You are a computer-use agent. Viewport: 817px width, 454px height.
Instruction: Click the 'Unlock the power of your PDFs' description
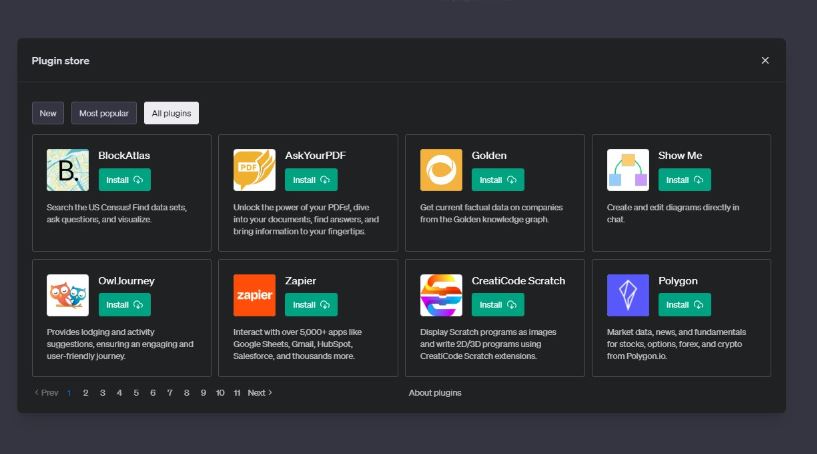click(x=306, y=219)
